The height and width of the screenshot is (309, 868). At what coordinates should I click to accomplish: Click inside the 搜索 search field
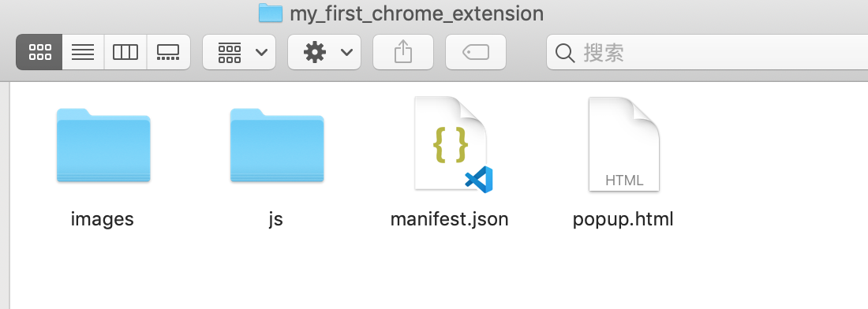pyautogui.click(x=707, y=52)
